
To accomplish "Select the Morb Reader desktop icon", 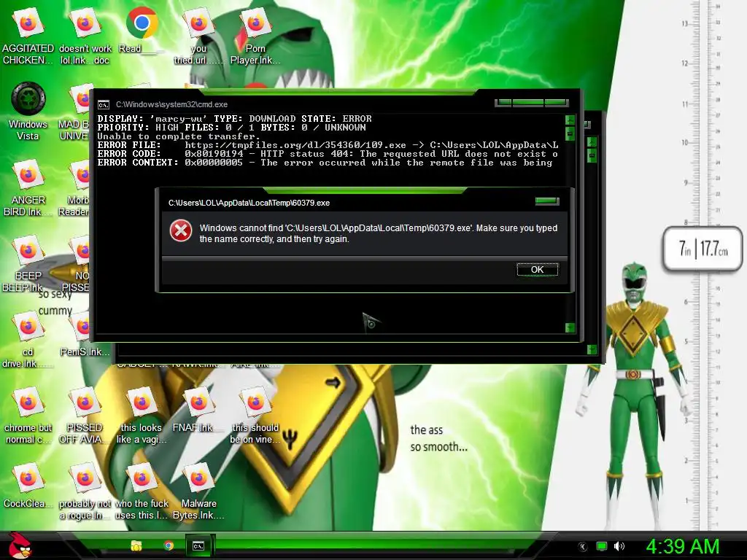I will [75, 189].
